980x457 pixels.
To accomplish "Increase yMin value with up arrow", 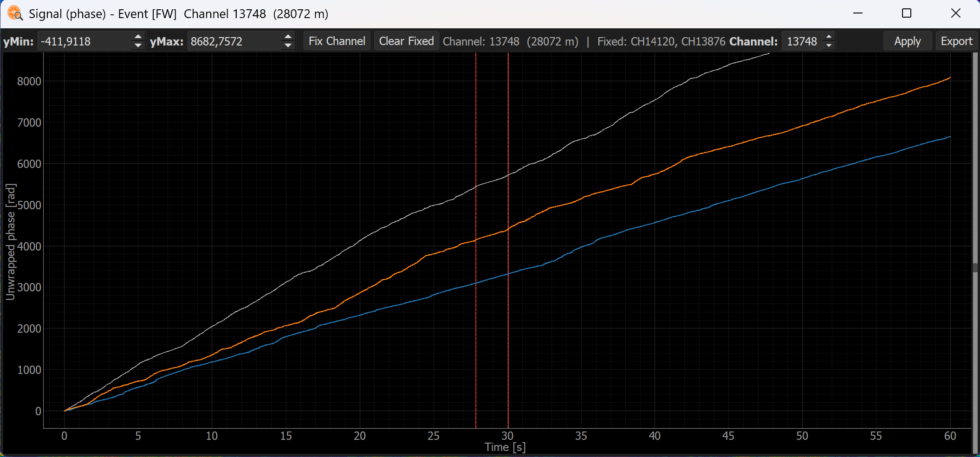I will [x=138, y=37].
